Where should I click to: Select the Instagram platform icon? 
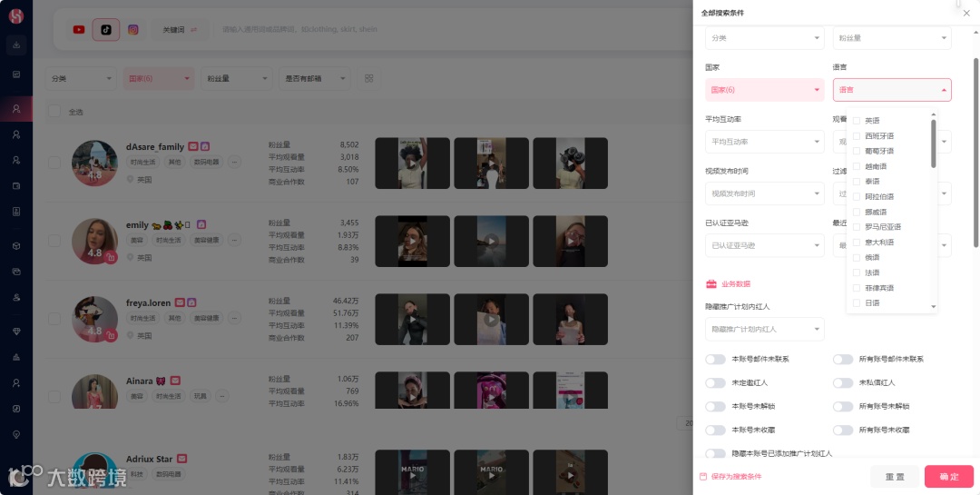pos(133,29)
